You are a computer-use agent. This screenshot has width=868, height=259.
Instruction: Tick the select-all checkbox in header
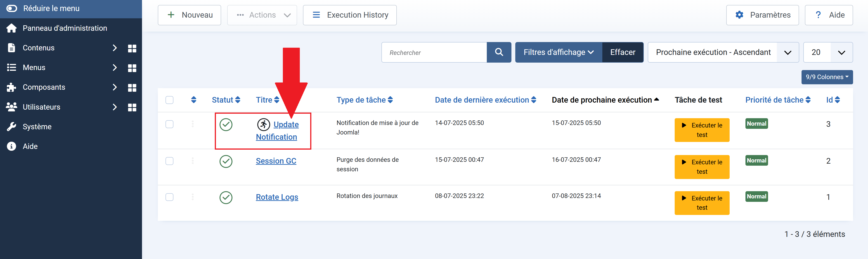[170, 100]
